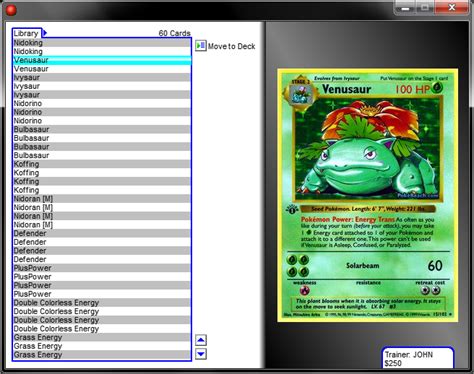This screenshot has width=474, height=374.
Task: Click the red orb icon in title bar
Action: pos(11,10)
